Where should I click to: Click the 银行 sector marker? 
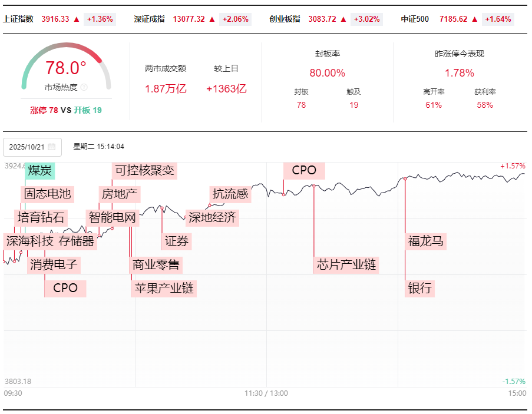tap(419, 289)
